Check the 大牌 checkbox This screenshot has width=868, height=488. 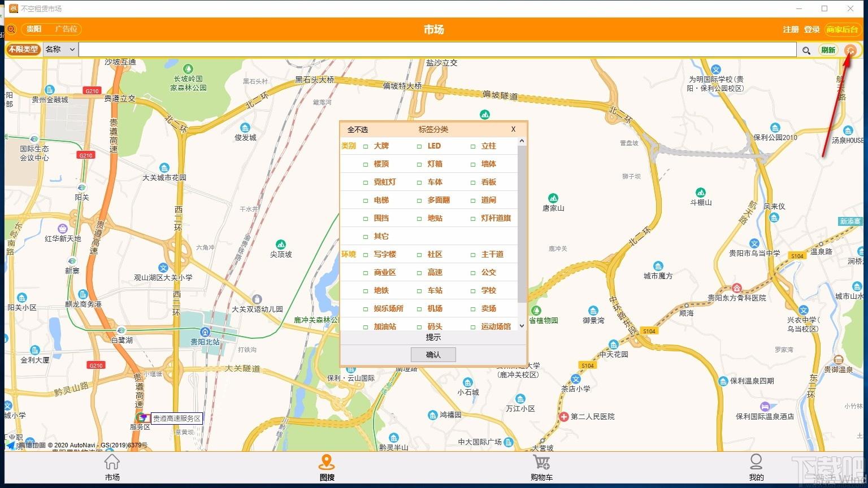366,146
